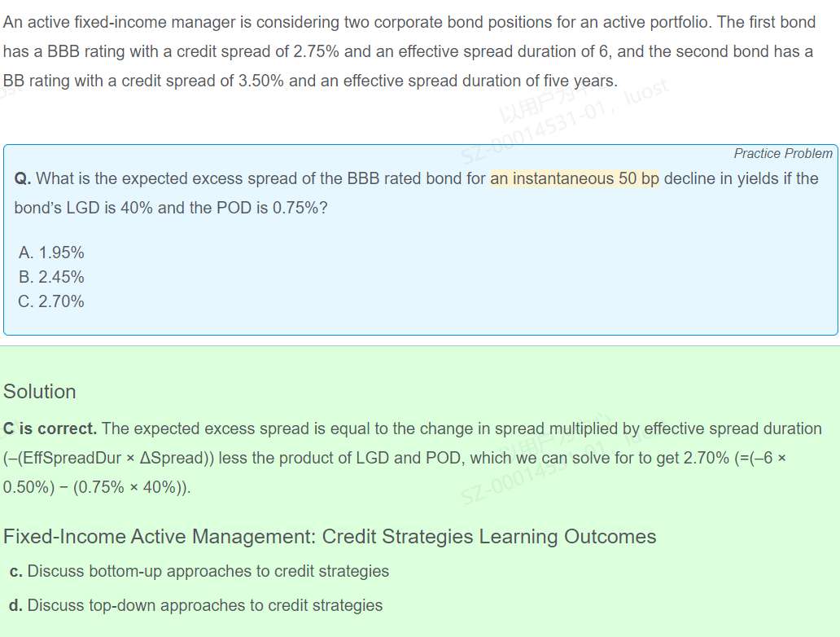Image resolution: width=840 pixels, height=637 pixels.
Task: Click the Solution heading
Action: 40,391
